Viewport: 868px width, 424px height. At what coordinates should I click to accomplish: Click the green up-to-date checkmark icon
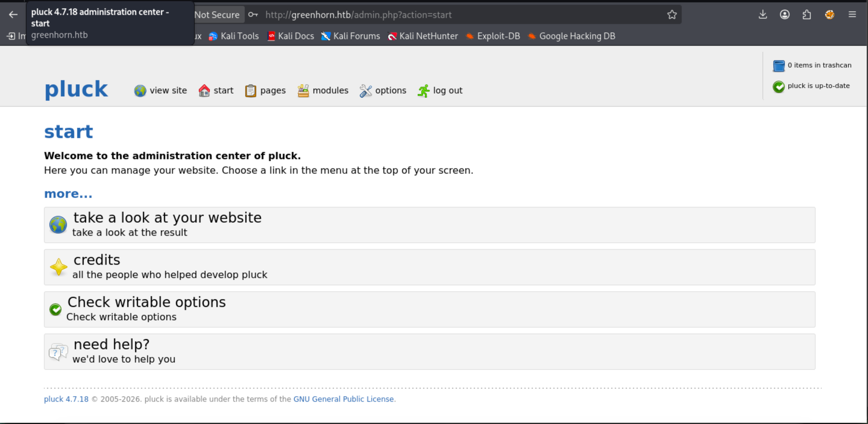point(779,86)
